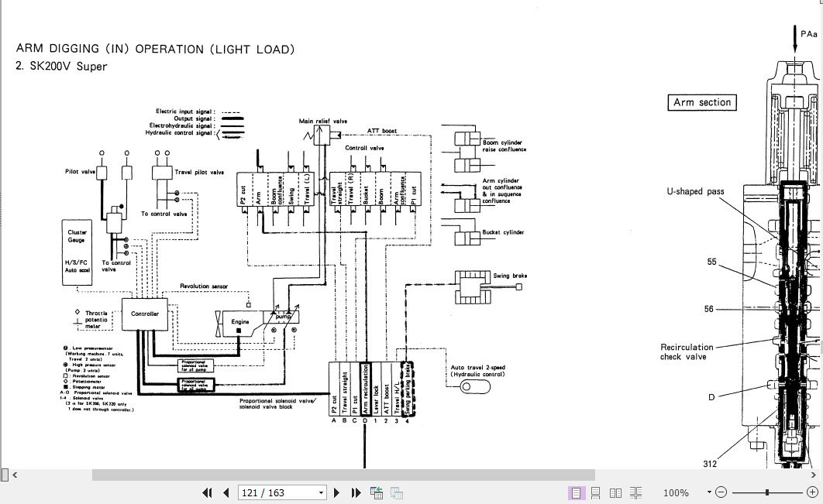Open the page number dropdown arrow
Screen dimensions: 823x504
(x=321, y=492)
